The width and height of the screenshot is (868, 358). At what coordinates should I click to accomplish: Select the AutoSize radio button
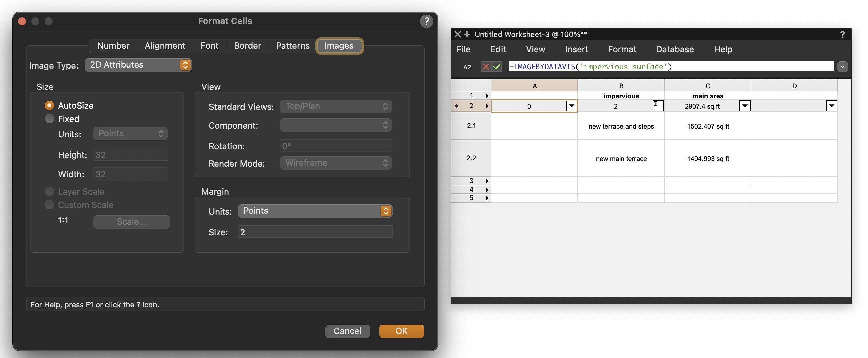pos(49,106)
